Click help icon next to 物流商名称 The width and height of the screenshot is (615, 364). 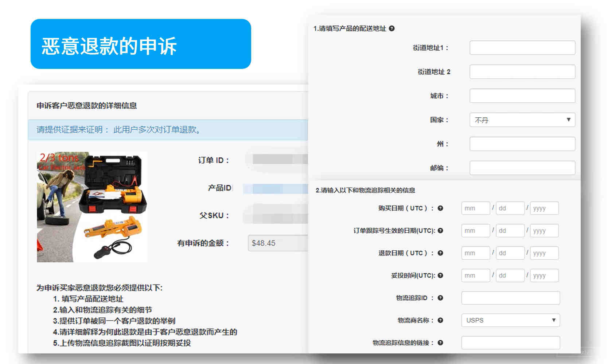click(x=440, y=320)
